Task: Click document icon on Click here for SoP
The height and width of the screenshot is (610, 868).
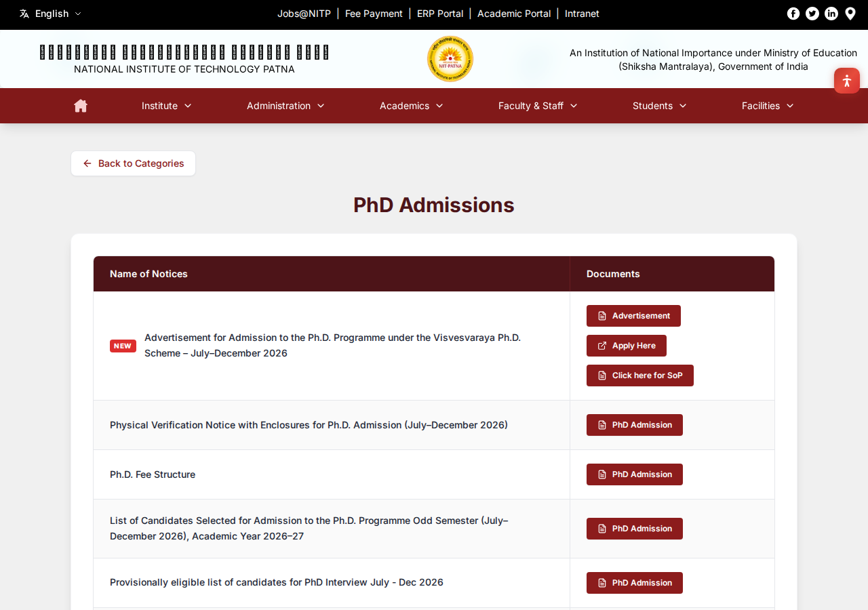Action: [x=601, y=375]
